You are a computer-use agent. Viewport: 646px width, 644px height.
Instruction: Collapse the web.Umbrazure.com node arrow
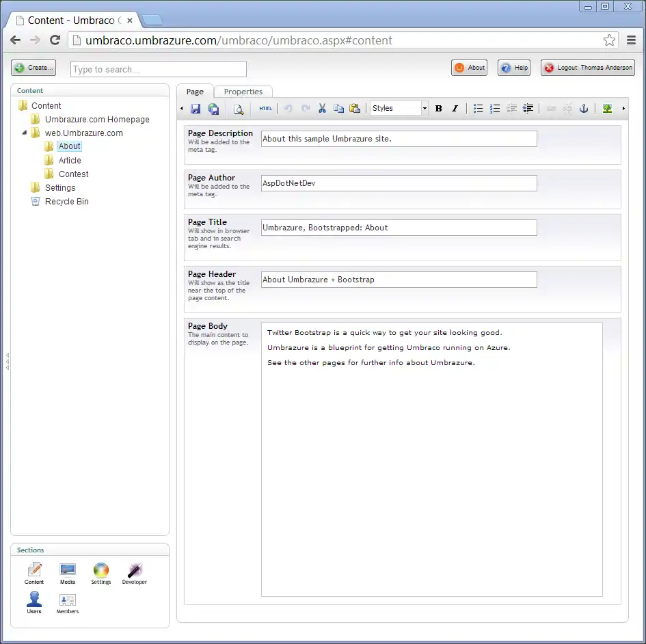(25, 133)
